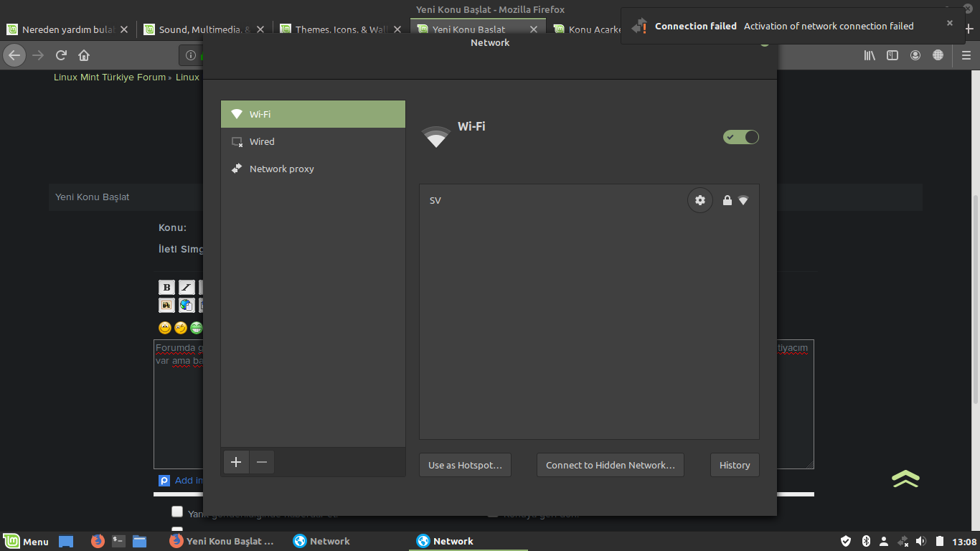This screenshot has height=551, width=980.
Task: Apply italic formatting in forum editor
Action: pyautogui.click(x=187, y=287)
